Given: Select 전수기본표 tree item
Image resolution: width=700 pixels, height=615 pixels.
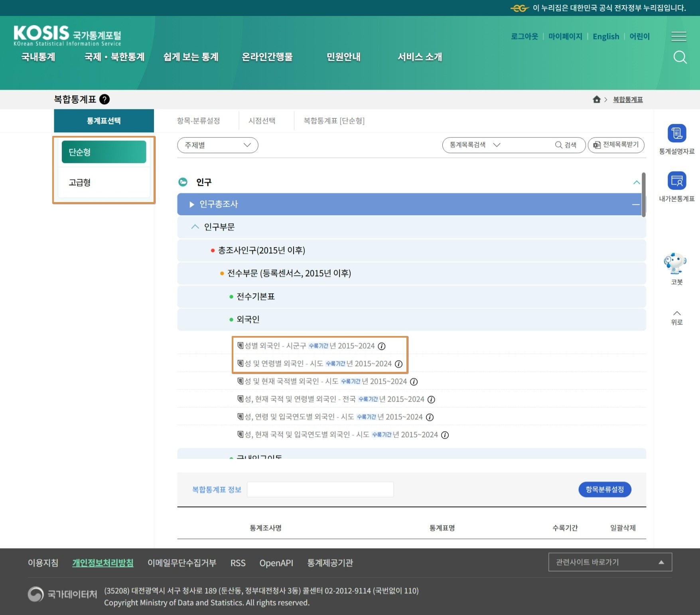Looking at the screenshot, I should [256, 297].
